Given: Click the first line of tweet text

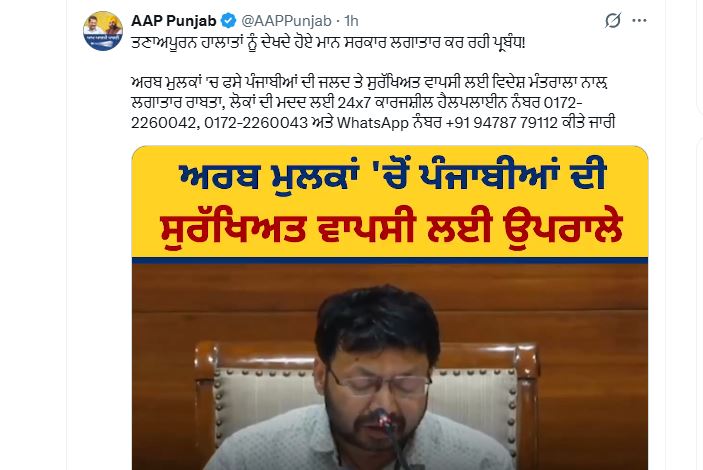Looking at the screenshot, I should point(328,43).
